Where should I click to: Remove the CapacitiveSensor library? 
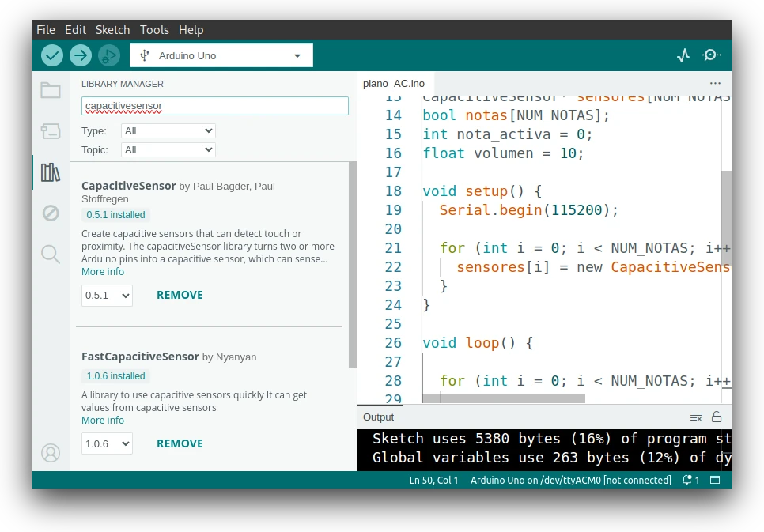[180, 295]
